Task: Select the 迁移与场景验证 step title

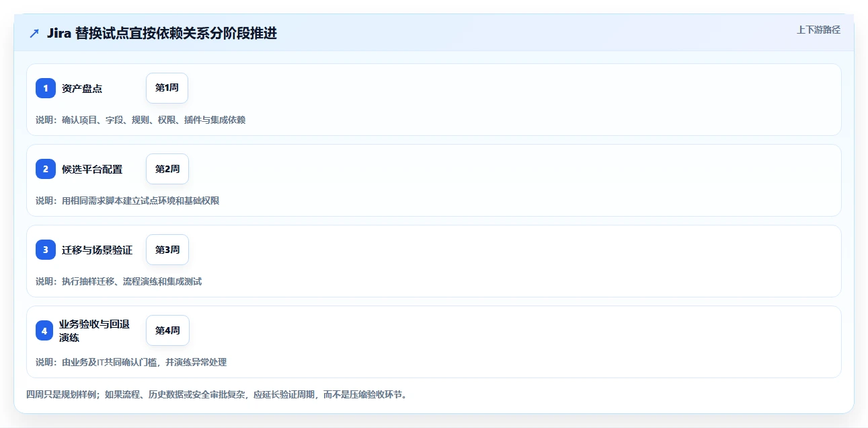Action: [x=97, y=250]
